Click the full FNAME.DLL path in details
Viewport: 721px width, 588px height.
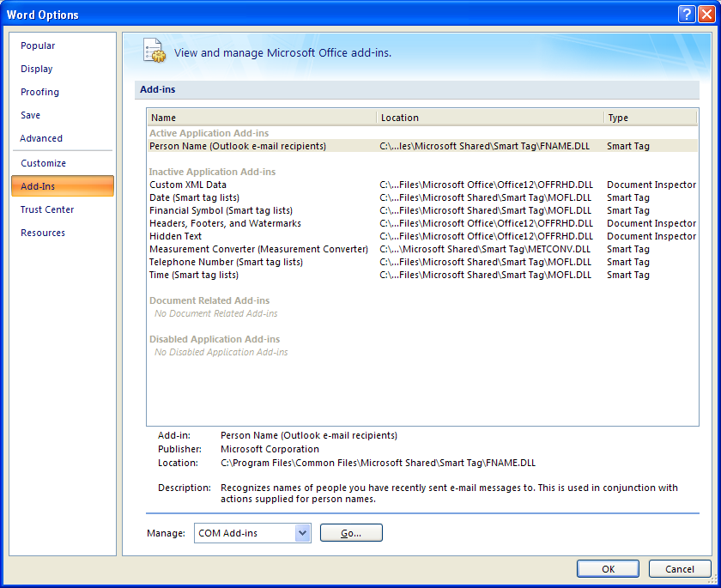tap(378, 463)
